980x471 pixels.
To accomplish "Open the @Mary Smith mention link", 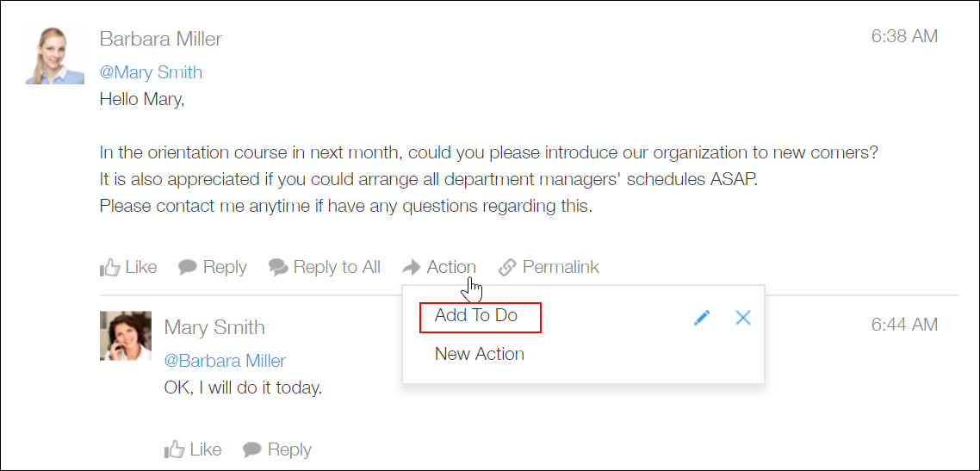I will 151,72.
